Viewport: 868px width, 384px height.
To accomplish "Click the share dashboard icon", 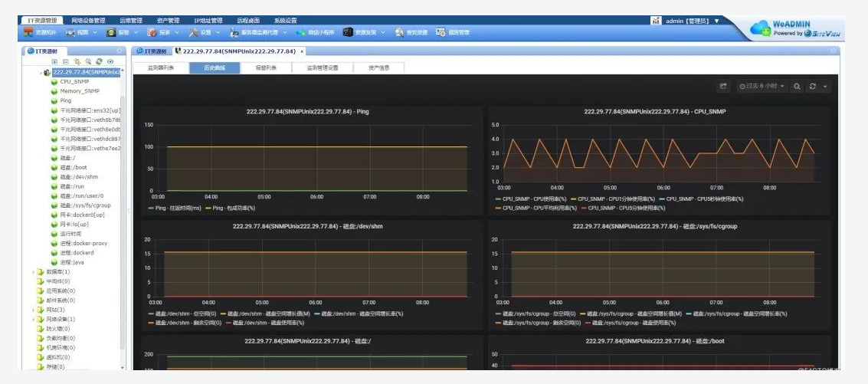I will point(722,87).
